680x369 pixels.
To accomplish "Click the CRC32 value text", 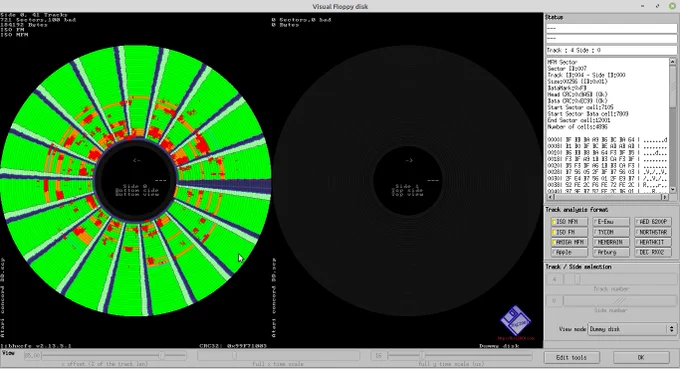I will point(233,346).
